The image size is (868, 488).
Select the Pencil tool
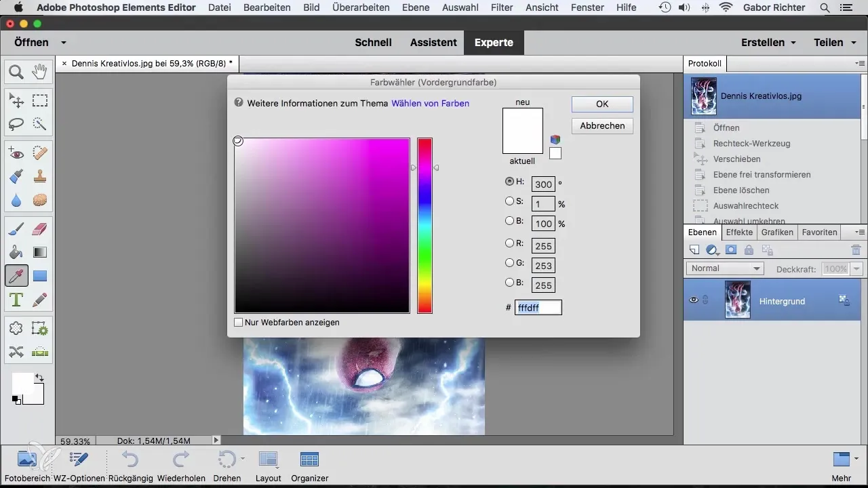40,299
